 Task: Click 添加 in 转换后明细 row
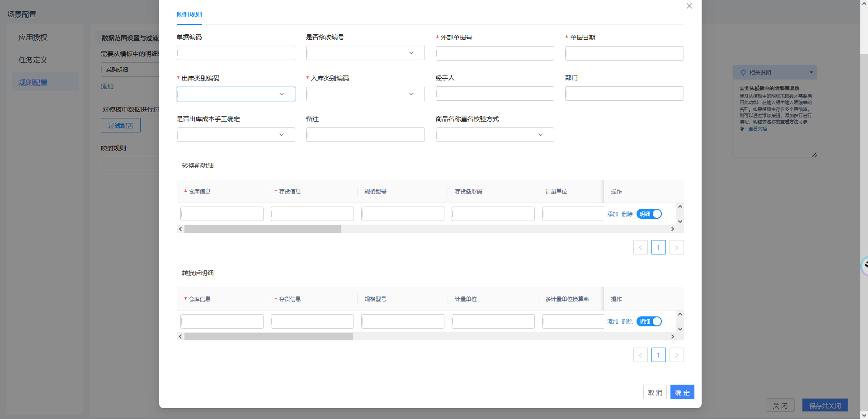(x=613, y=322)
